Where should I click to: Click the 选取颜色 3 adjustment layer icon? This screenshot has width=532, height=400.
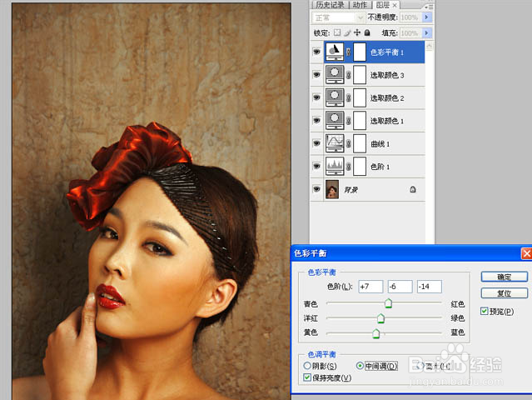click(335, 75)
